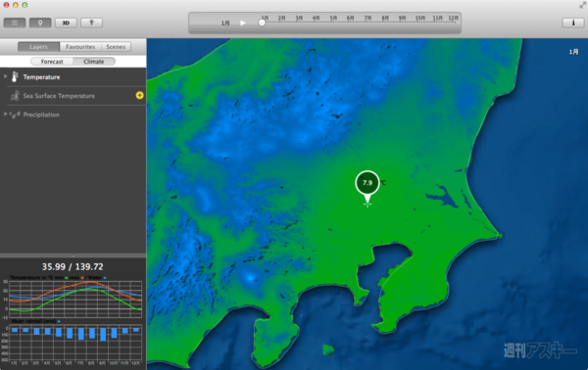Click the mean rainfall bar chart
The image size is (588, 370).
75,343
